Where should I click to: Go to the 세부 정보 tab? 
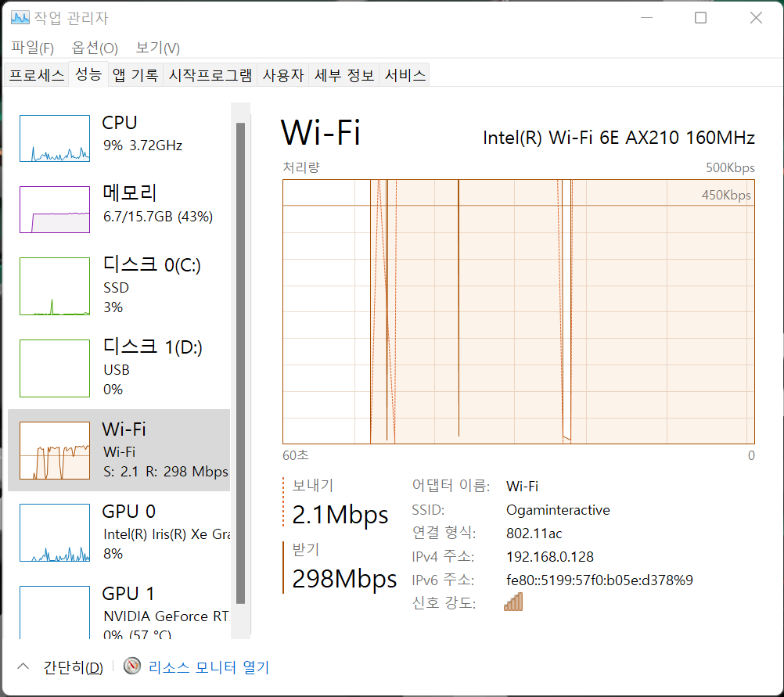344,75
